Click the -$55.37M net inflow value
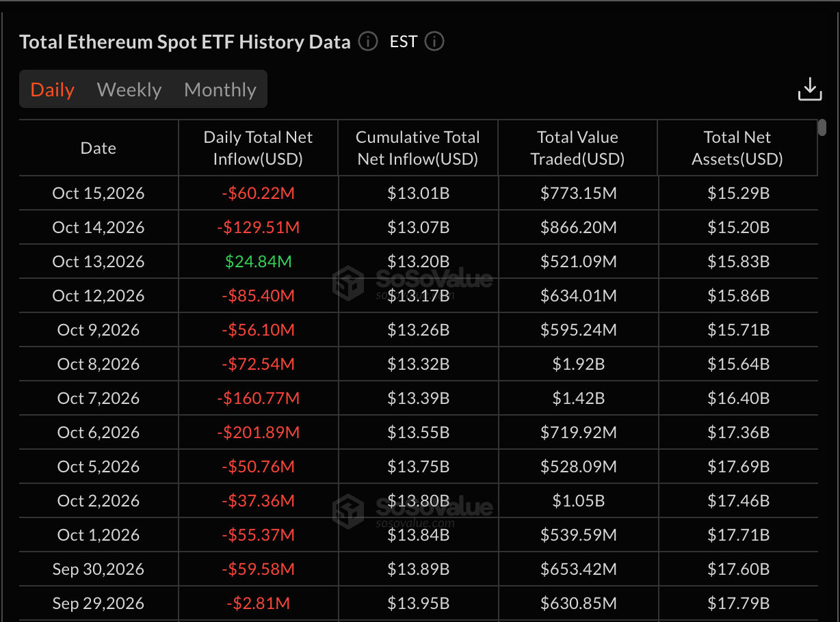 click(x=259, y=535)
